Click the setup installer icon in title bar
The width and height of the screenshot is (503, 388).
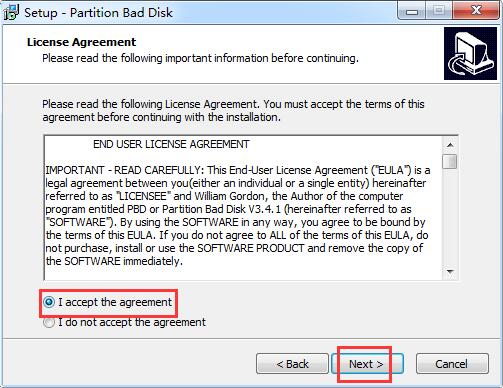tap(11, 13)
